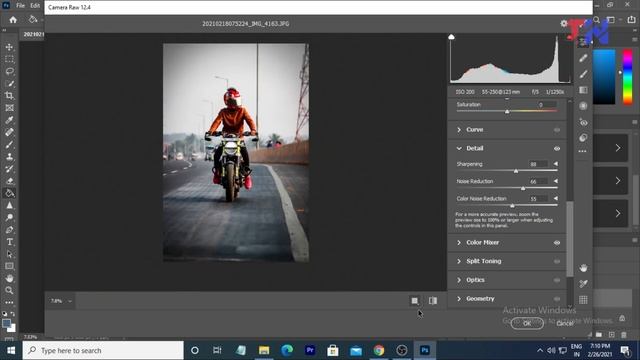Open Camera Raw settings gear

[564, 24]
